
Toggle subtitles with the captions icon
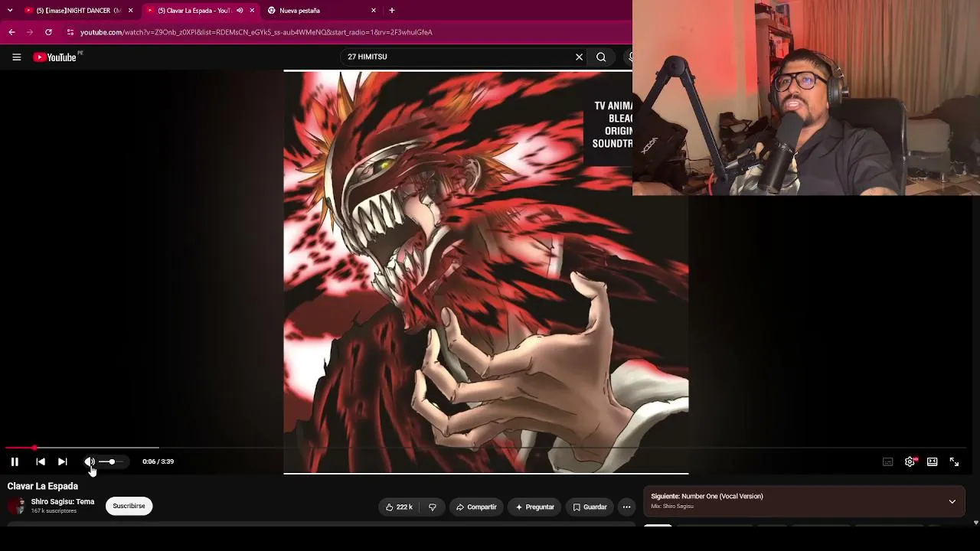(888, 461)
